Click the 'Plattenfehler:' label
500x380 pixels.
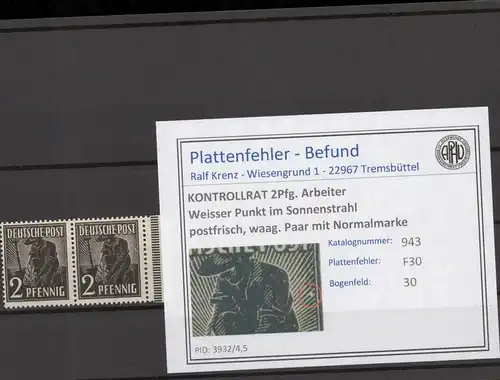pyautogui.click(x=354, y=262)
